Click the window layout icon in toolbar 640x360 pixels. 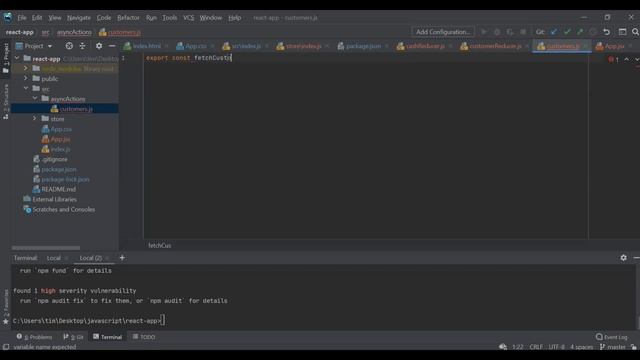point(622,32)
